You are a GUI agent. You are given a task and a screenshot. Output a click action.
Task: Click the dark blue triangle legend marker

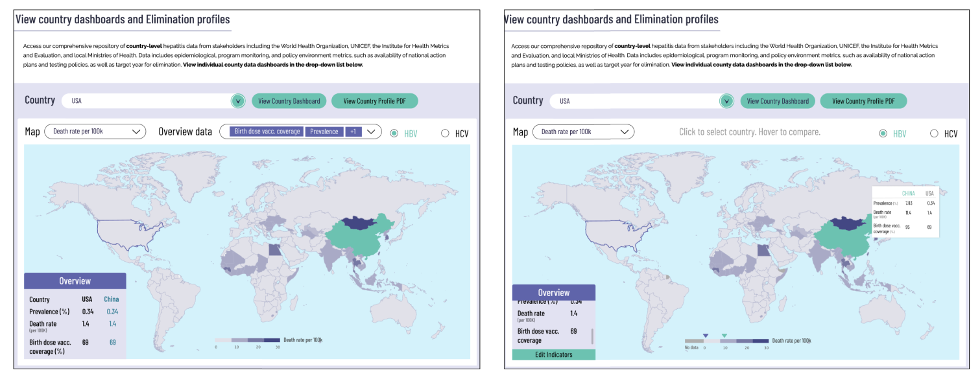(706, 335)
